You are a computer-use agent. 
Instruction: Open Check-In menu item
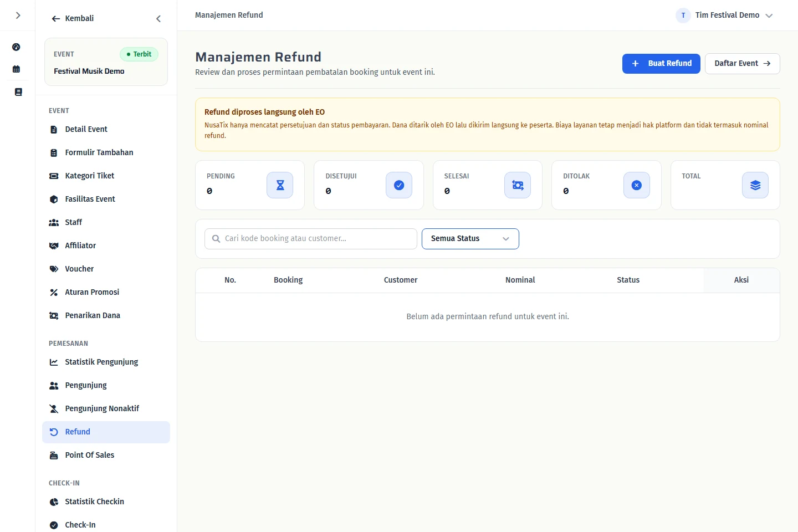pos(106,525)
